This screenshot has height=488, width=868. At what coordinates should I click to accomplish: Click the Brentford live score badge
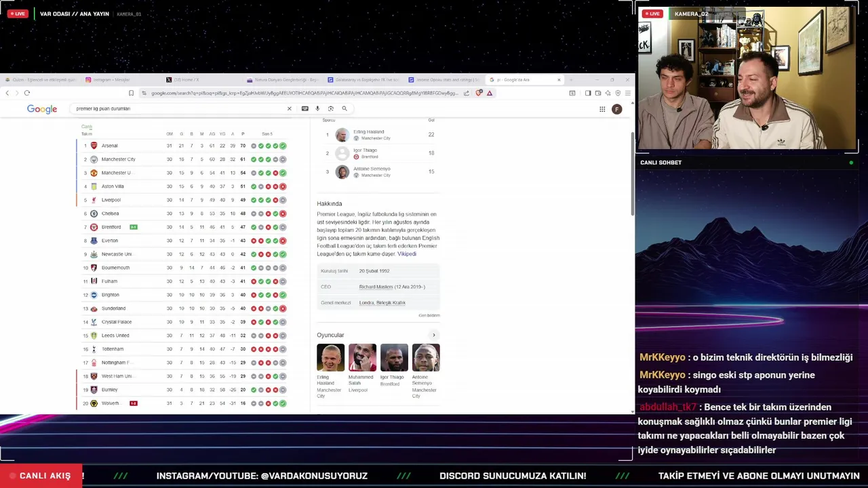(x=134, y=227)
